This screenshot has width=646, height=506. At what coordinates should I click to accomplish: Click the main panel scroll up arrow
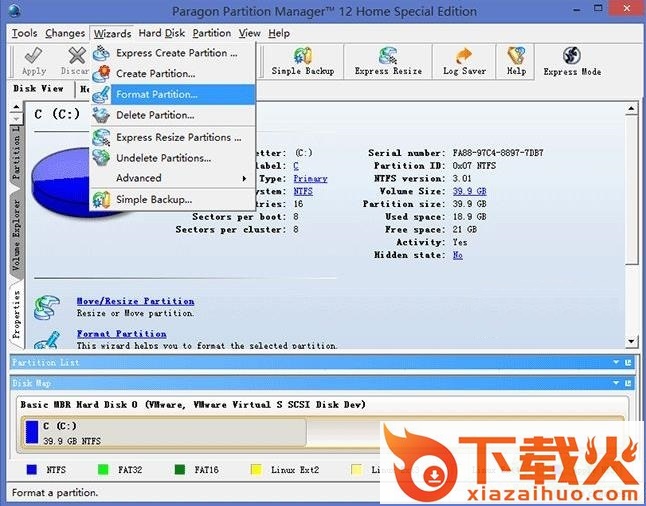(x=631, y=108)
